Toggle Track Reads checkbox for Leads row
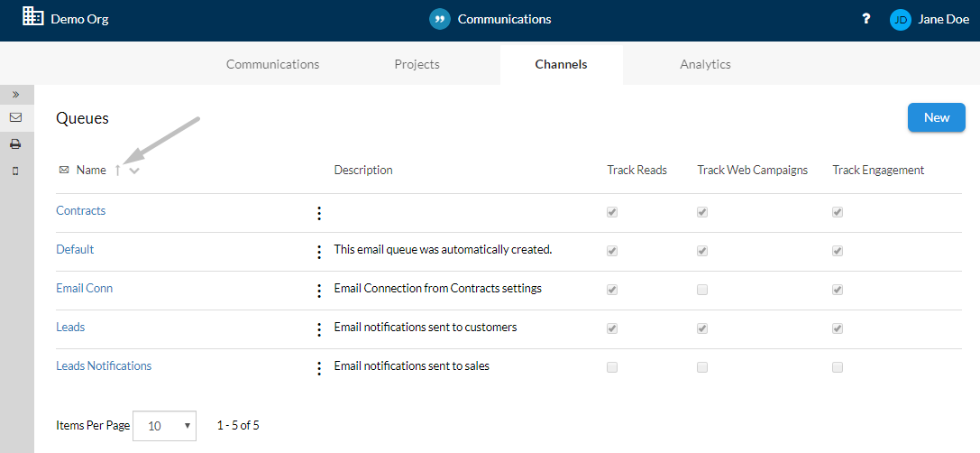 (612, 328)
